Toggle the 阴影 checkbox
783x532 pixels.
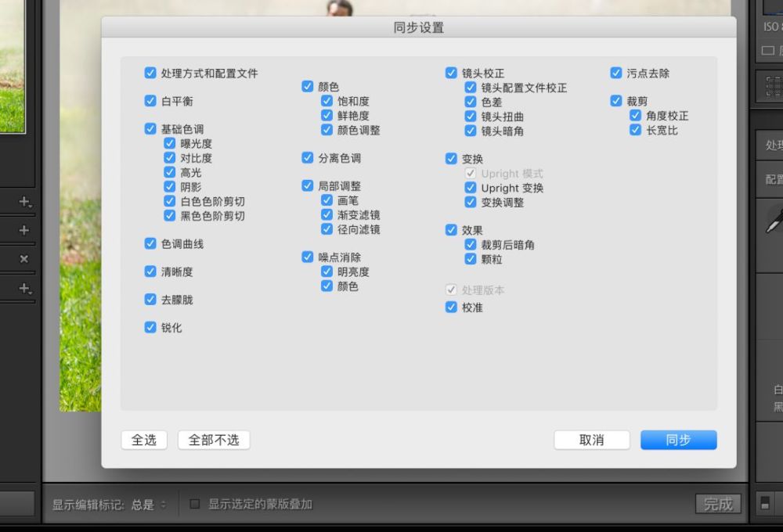tap(170, 187)
